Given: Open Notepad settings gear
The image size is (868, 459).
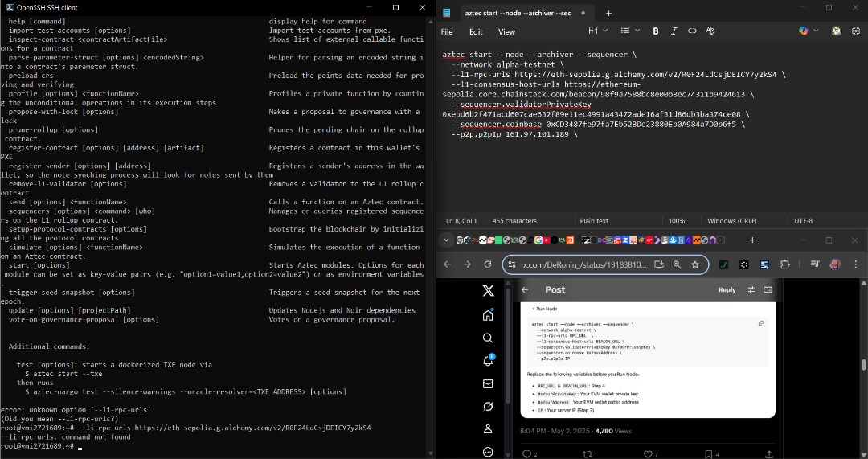Looking at the screenshot, I should pyautogui.click(x=856, y=31).
